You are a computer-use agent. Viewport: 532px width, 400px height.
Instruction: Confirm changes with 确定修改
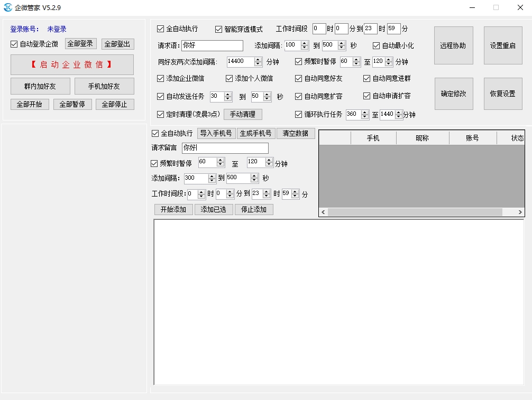454,94
